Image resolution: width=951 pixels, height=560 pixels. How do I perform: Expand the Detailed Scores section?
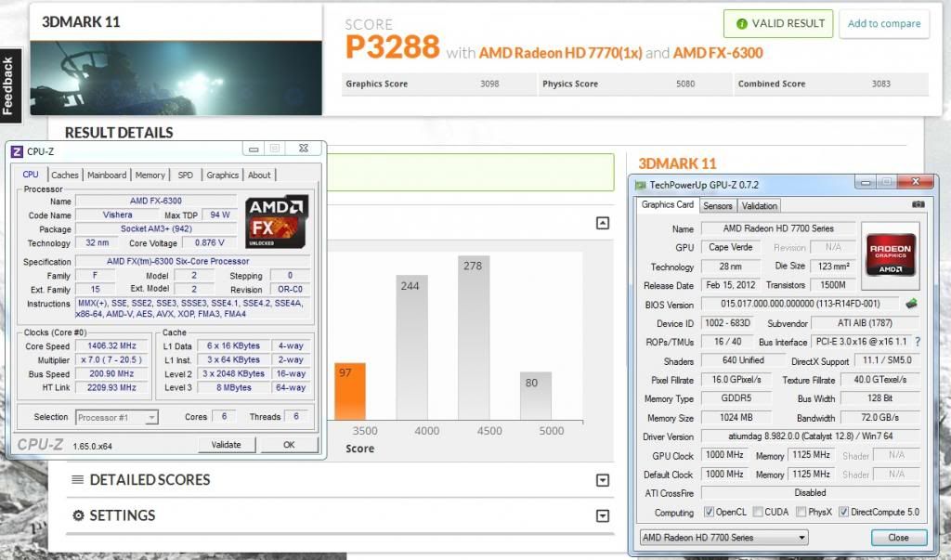point(603,480)
